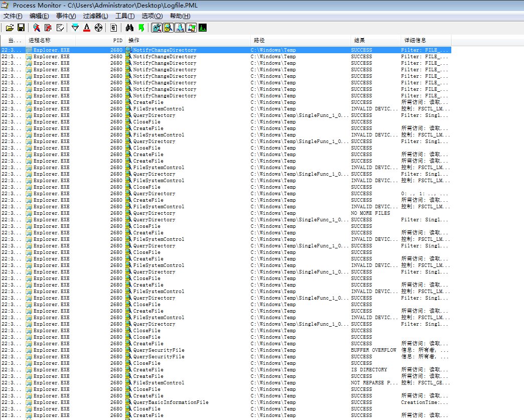Click the Explorer.EXE icon in the highlighted first row
Image resolution: width=524 pixels, height=420 pixels.
coord(29,50)
